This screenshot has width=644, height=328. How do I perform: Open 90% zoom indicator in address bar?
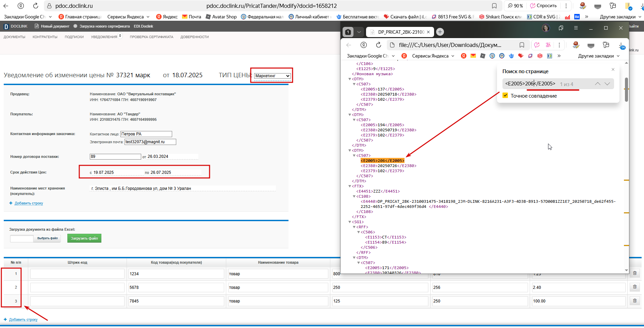(x=515, y=6)
